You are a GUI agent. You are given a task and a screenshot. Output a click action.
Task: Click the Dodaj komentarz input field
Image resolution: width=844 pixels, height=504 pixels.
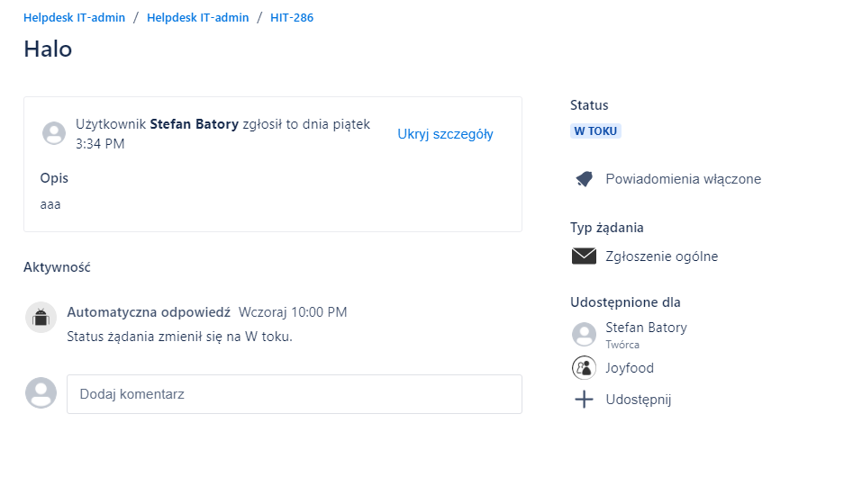click(295, 394)
